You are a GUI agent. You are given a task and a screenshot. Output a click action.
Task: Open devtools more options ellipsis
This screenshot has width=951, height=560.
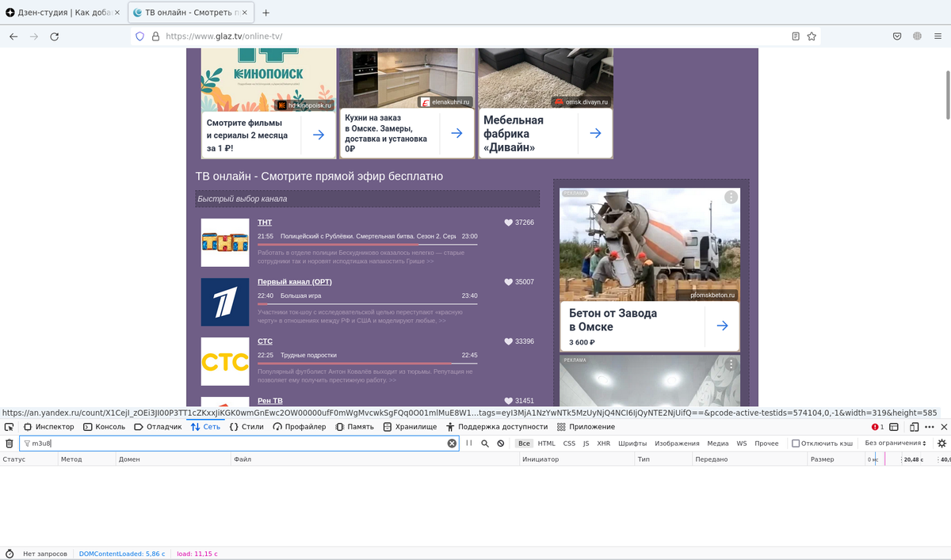tap(930, 427)
